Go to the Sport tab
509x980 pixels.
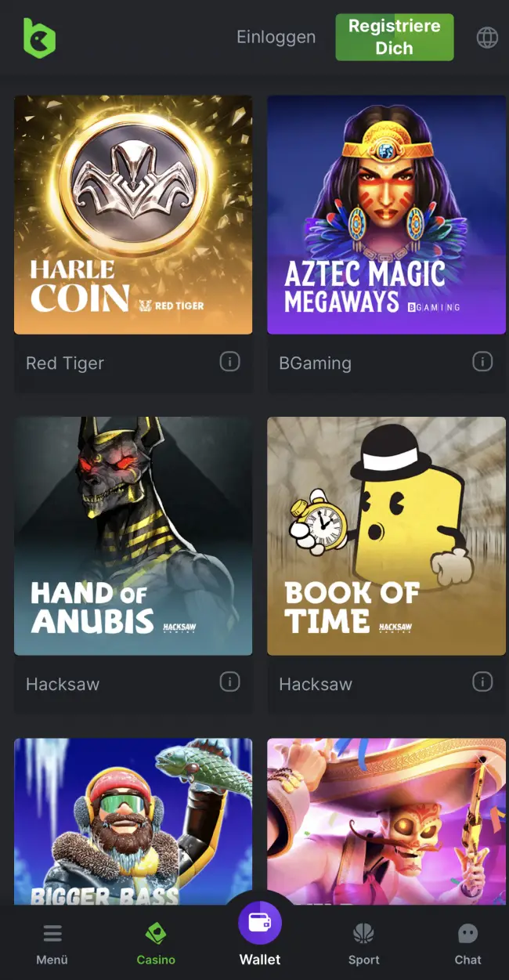364,944
